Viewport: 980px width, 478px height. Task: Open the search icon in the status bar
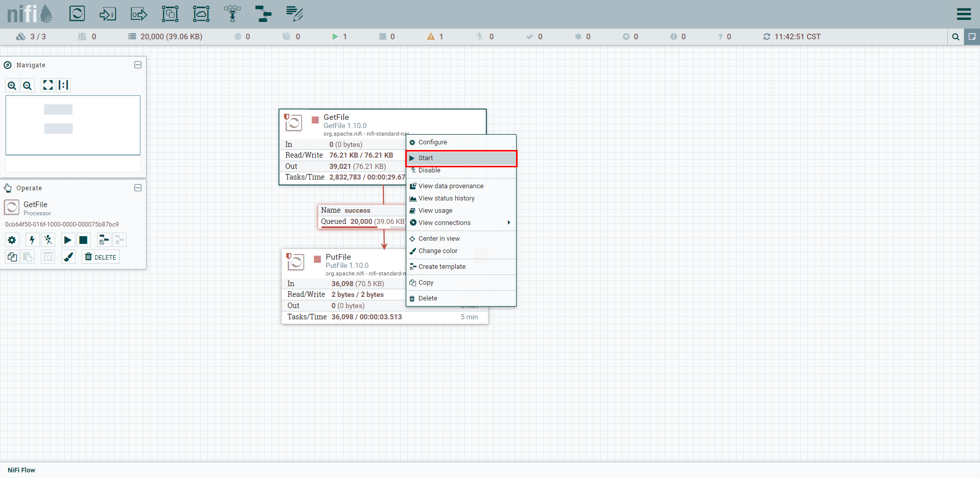click(955, 37)
